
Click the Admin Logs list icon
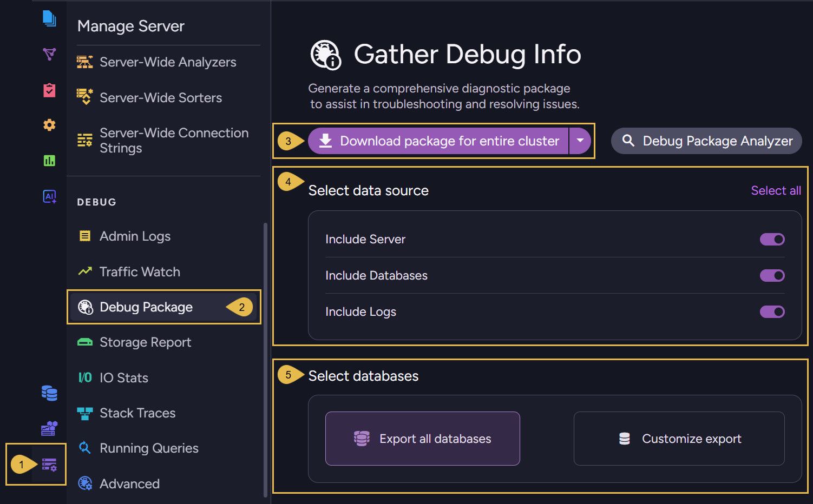pos(85,236)
